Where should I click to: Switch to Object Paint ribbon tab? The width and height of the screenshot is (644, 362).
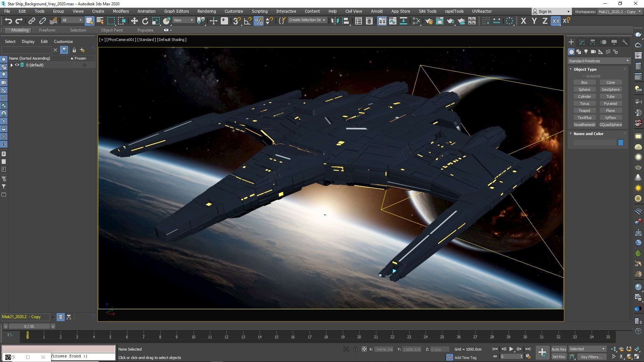[x=112, y=30]
